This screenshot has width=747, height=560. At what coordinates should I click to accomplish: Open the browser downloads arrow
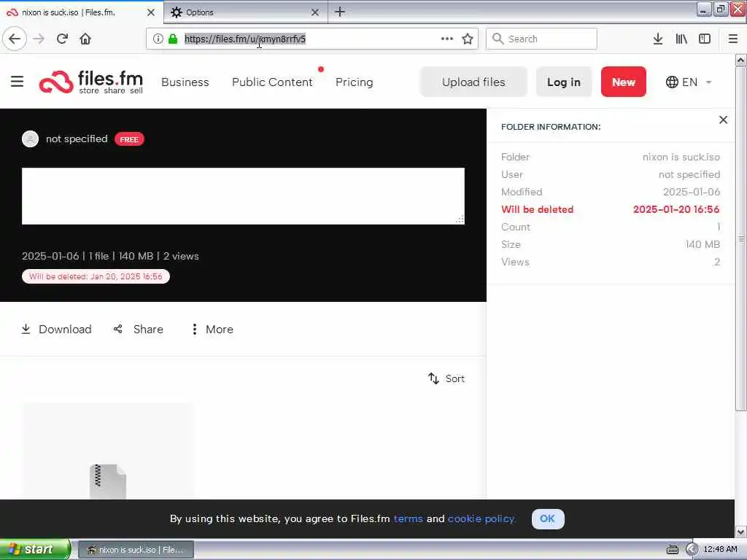pyautogui.click(x=658, y=39)
